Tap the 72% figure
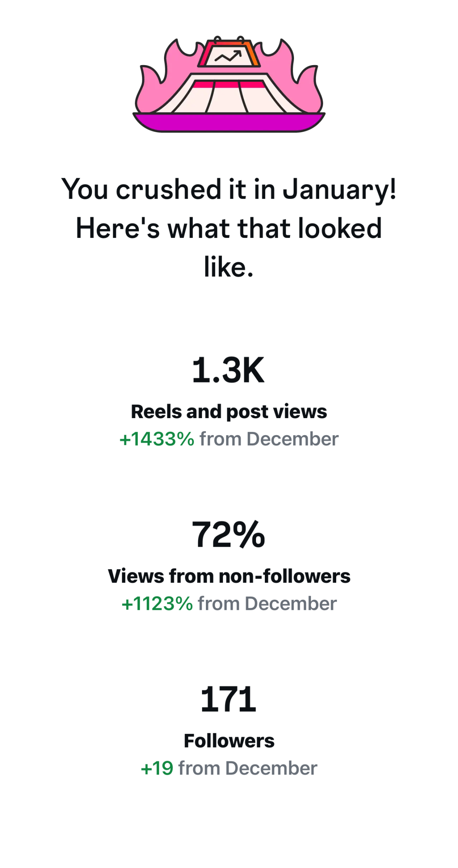 click(228, 535)
